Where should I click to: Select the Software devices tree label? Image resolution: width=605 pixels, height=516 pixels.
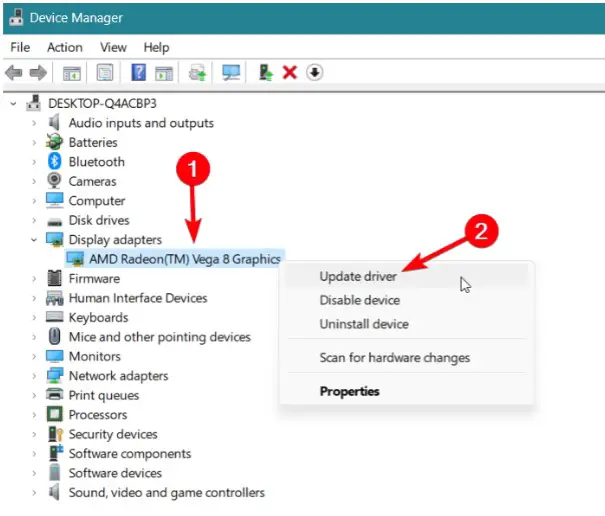pos(115,473)
